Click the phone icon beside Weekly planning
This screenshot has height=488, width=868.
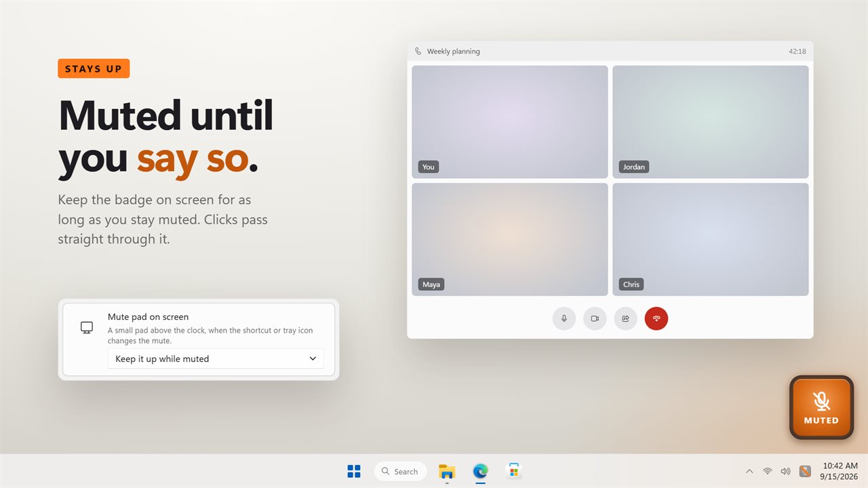pos(418,52)
